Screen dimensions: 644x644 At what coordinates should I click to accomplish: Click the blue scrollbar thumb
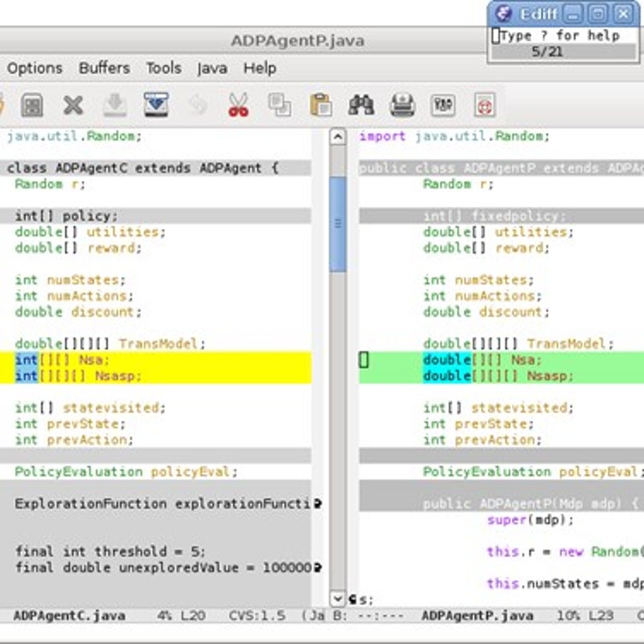(x=338, y=224)
